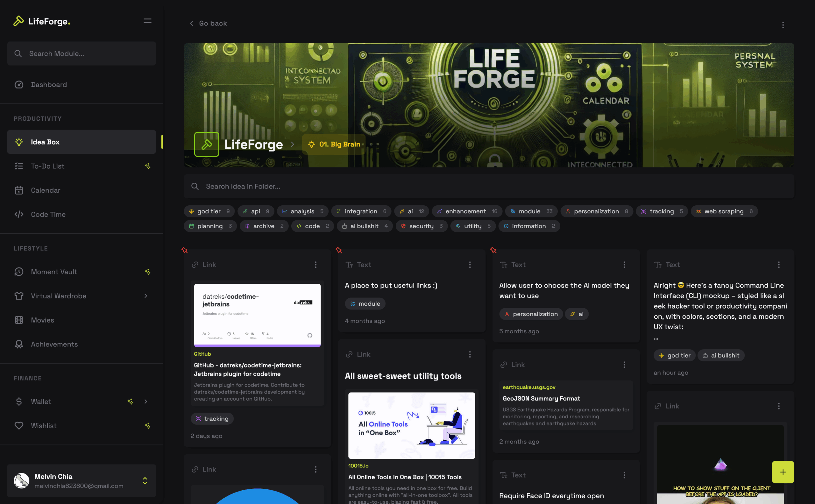The height and width of the screenshot is (504, 815).
Task: Click the AI sparkle icon next to To-Do List
Action: tap(147, 166)
